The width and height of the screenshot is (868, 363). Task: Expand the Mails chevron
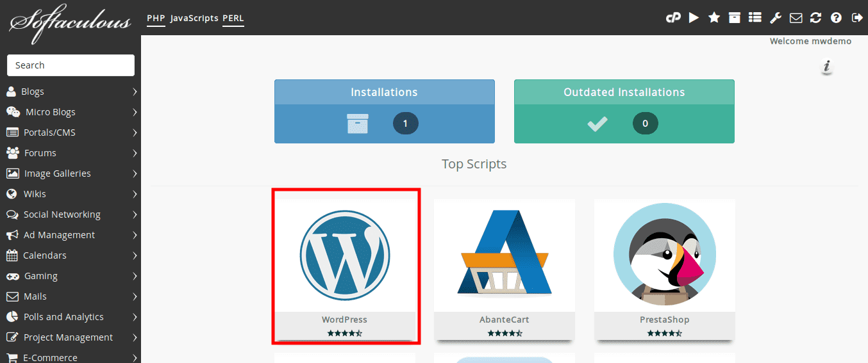point(135,296)
